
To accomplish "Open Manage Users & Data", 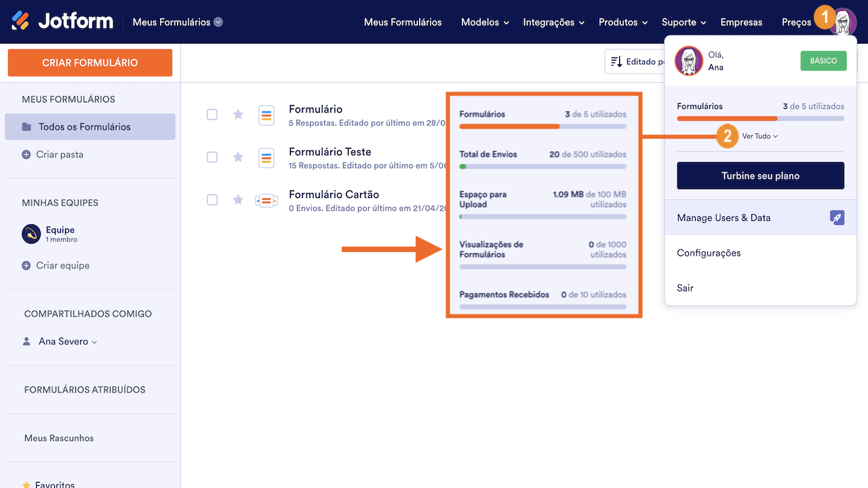I will 760,218.
